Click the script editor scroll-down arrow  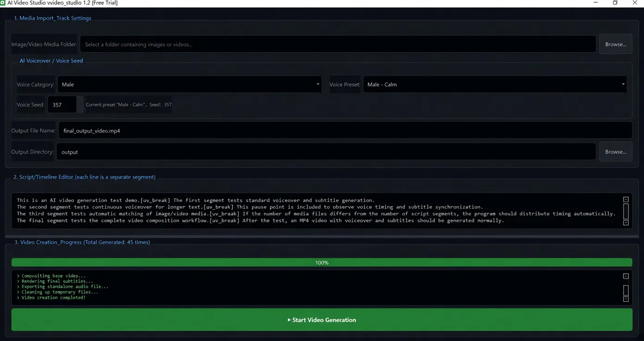point(626,223)
